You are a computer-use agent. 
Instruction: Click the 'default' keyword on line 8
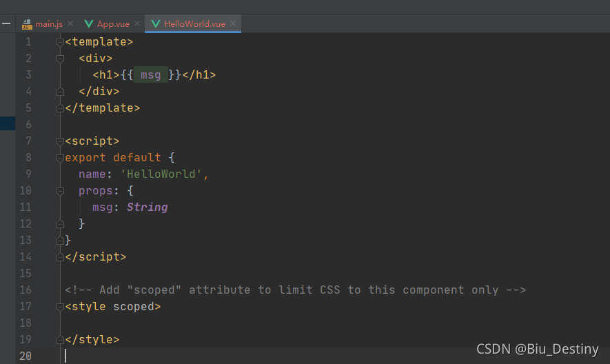tap(137, 158)
